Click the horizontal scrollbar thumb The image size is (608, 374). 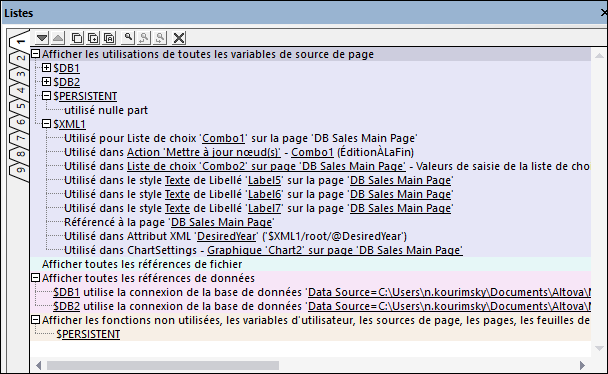click(163, 365)
